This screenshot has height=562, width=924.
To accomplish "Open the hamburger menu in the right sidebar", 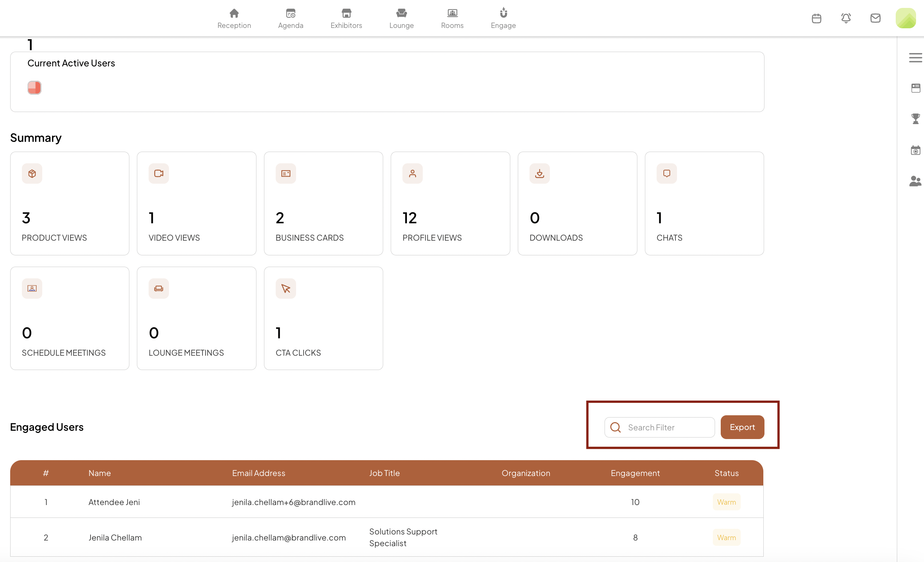I will (x=915, y=58).
